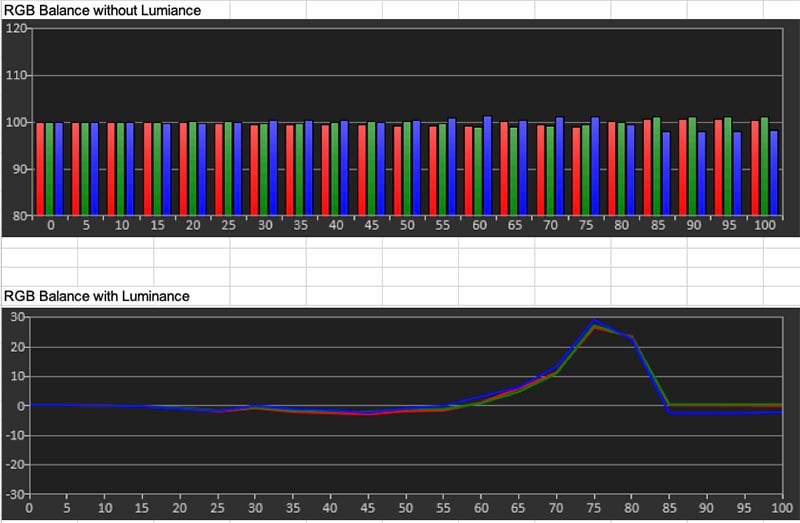Click the 120 label on bar chart y-axis

coord(16,28)
